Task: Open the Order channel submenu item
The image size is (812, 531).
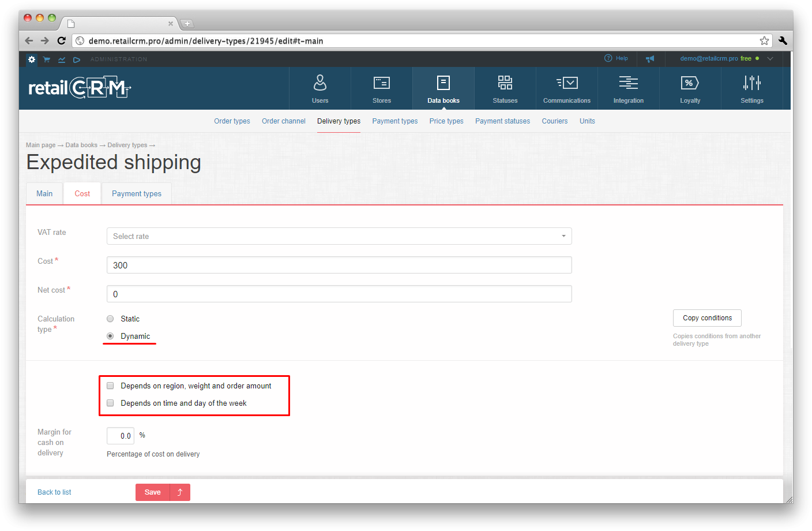Action: click(284, 121)
